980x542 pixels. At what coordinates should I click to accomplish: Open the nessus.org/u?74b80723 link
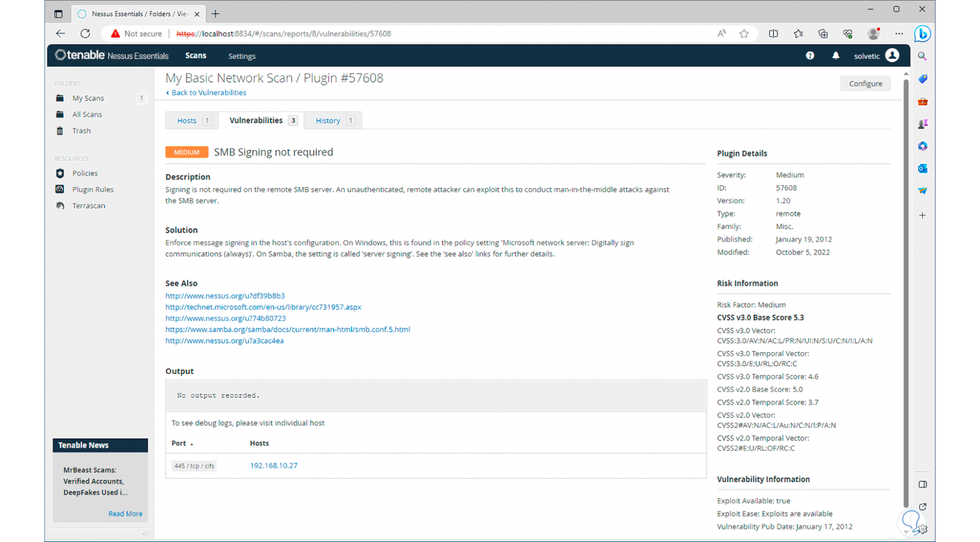226,318
